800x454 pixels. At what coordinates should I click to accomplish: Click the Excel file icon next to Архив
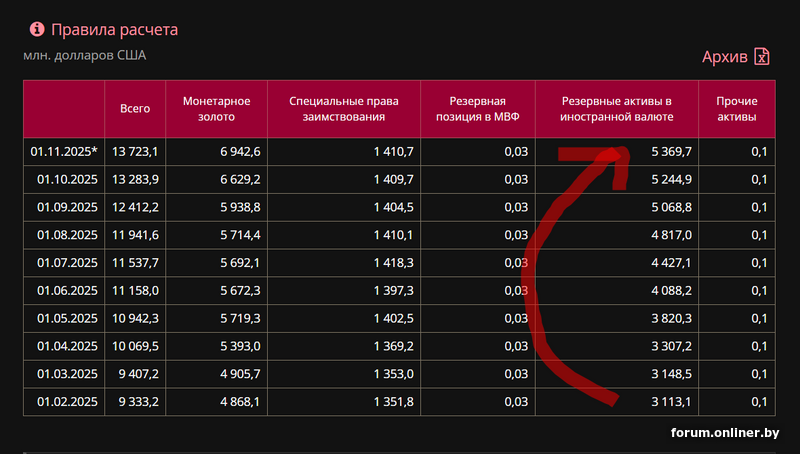coord(762,56)
